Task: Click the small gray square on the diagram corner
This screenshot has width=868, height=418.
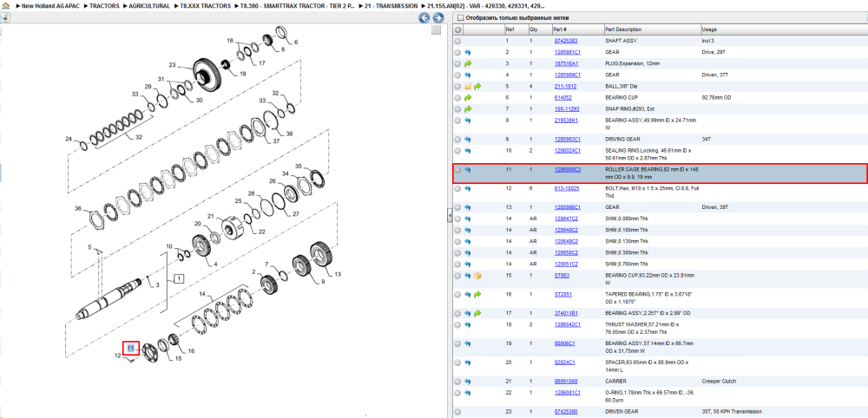Action: coord(437,29)
